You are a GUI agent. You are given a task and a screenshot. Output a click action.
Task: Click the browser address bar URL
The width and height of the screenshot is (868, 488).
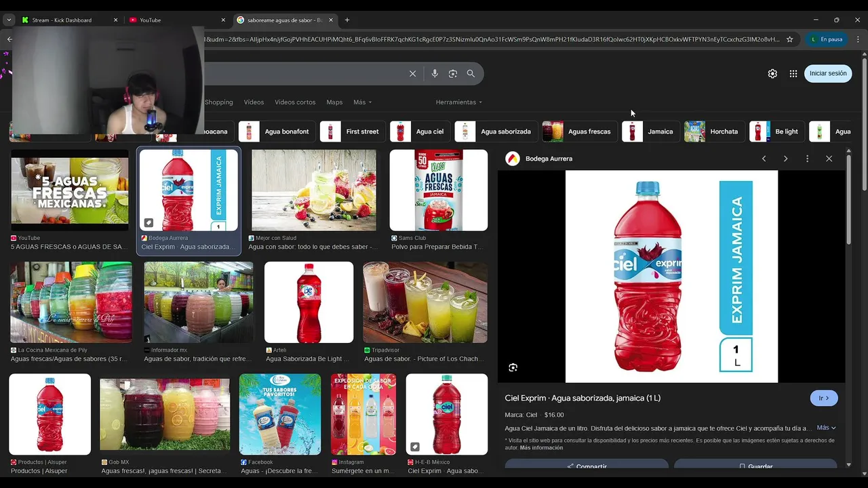click(x=492, y=39)
